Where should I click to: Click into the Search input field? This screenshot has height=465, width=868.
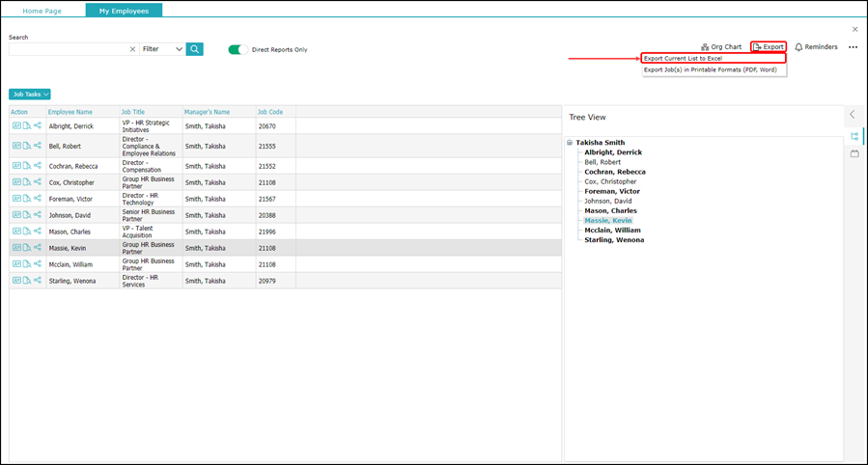pyautogui.click(x=68, y=49)
